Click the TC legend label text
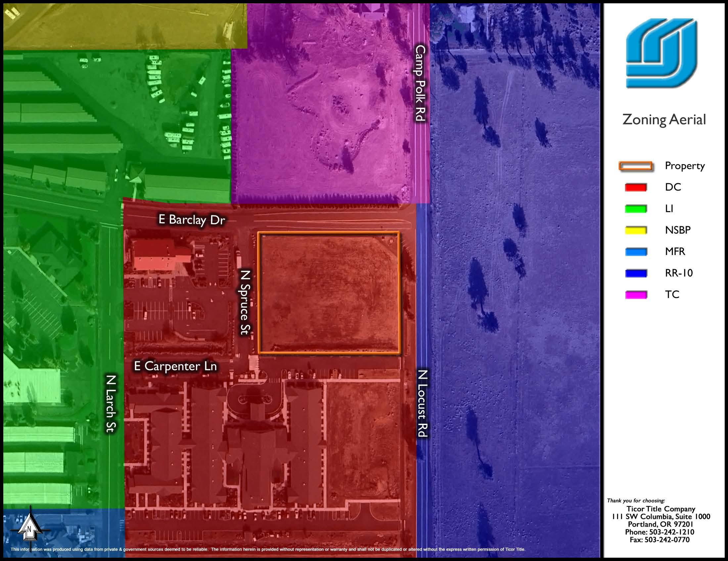This screenshot has width=728, height=561. [x=672, y=294]
